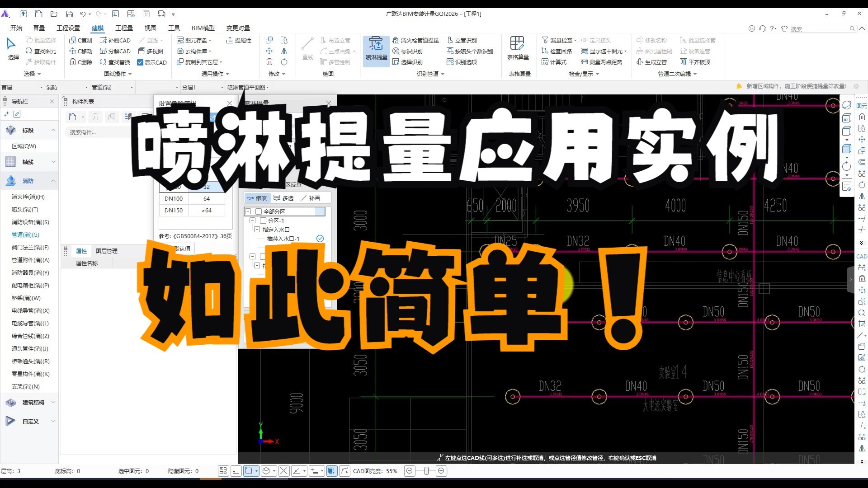The width and height of the screenshot is (868, 488).
Task: Click the 生成立管 tool
Action: [x=655, y=62]
